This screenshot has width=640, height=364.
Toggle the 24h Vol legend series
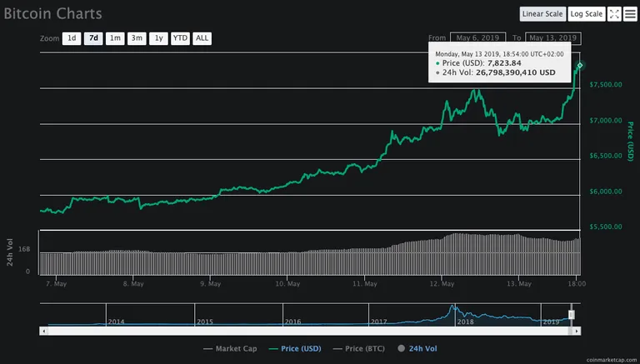pos(417,348)
